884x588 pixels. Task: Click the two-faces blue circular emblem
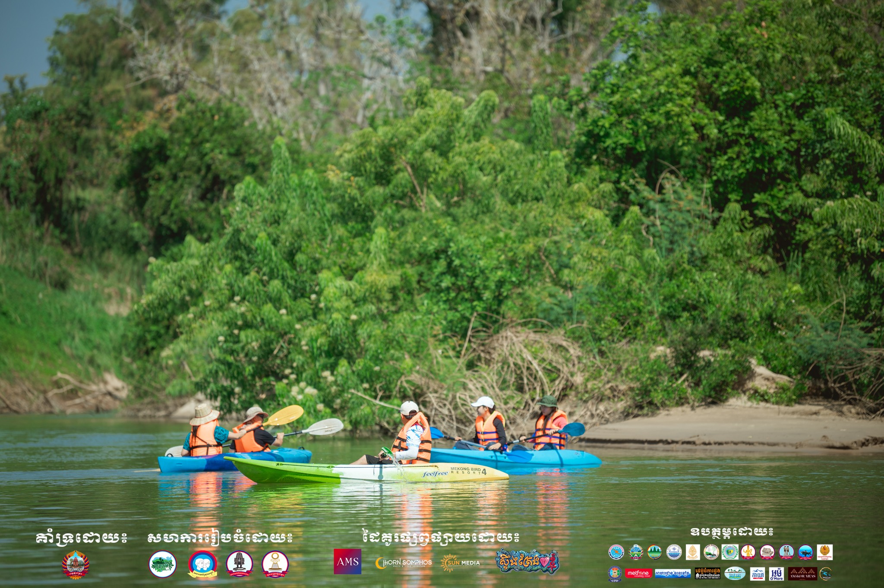point(202,564)
